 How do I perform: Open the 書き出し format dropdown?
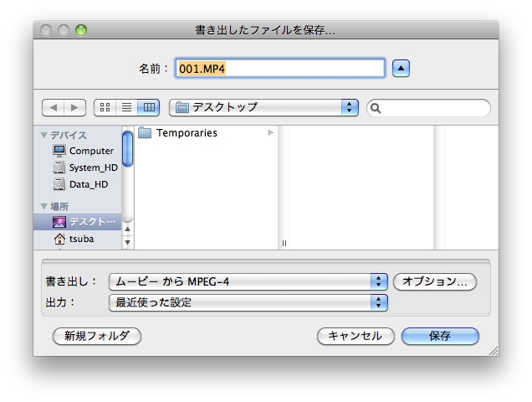point(248,281)
